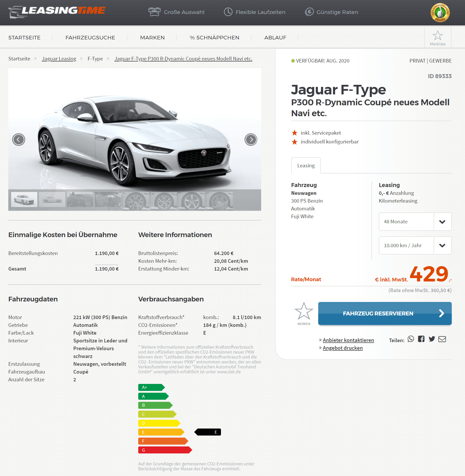
Task: Click red star next to individuell konfigurierbar
Action: [x=295, y=142]
